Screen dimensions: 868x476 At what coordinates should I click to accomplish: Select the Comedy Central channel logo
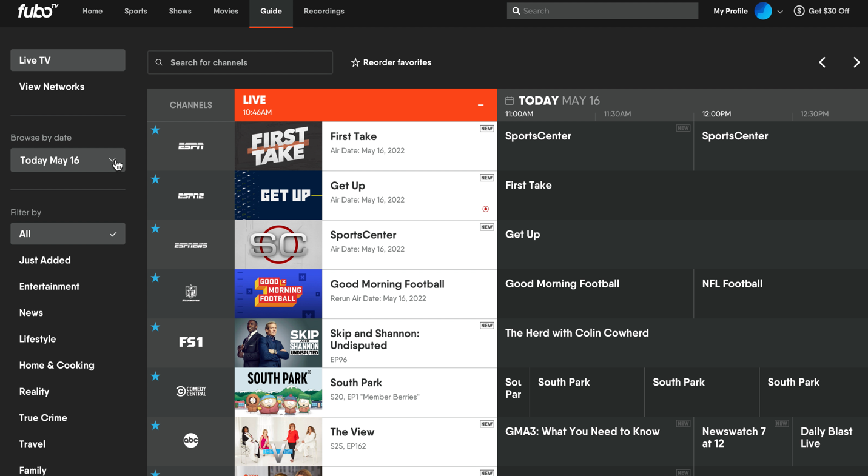click(191, 391)
